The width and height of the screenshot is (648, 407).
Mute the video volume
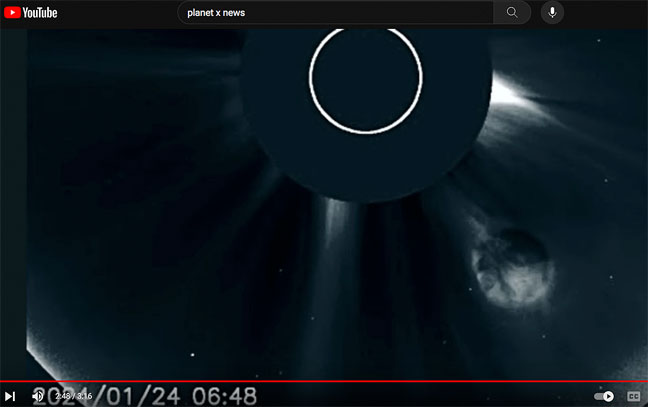coord(38,396)
